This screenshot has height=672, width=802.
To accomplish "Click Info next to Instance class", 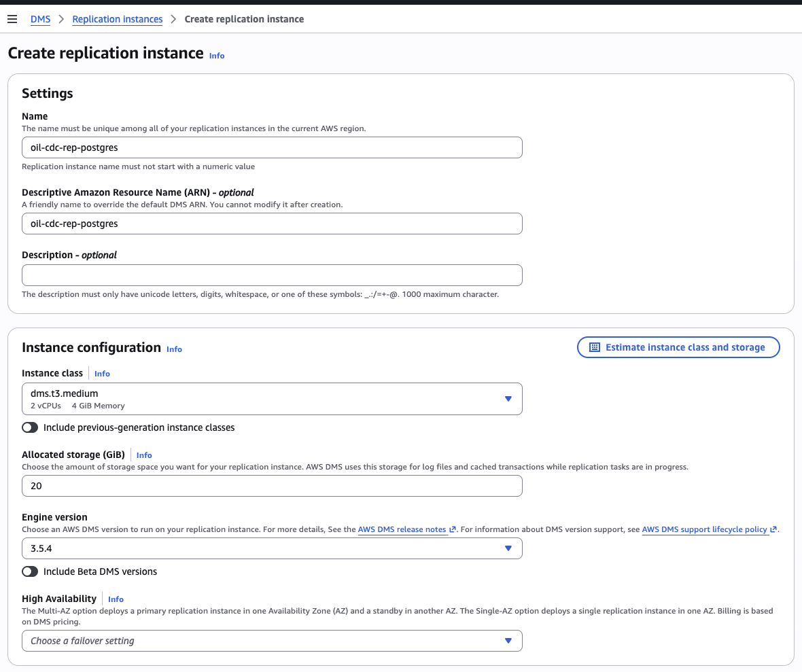I will point(103,374).
